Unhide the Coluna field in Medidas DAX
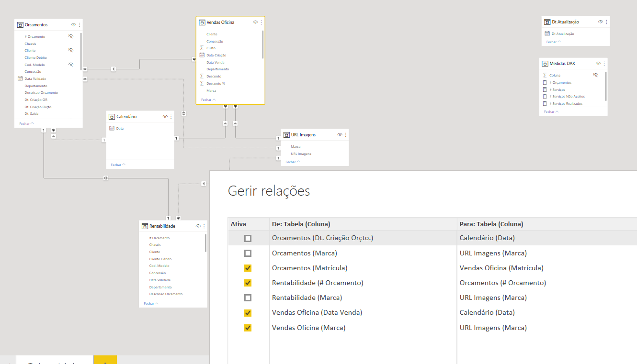 click(596, 75)
